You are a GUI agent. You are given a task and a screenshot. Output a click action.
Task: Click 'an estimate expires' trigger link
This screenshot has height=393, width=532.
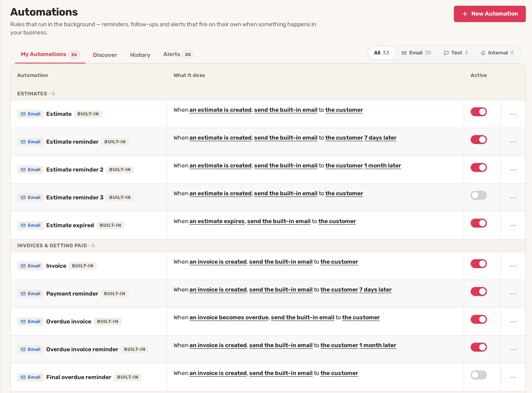pos(217,221)
